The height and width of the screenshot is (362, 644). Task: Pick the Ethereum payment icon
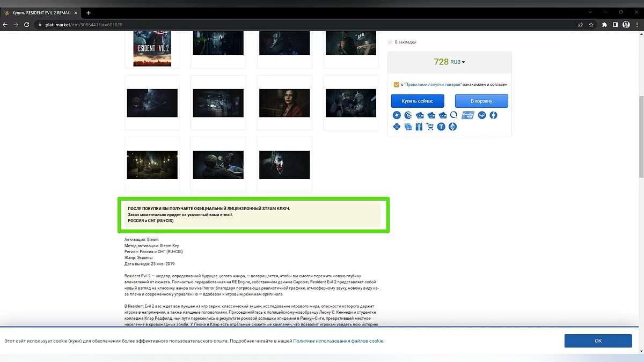[452, 127]
